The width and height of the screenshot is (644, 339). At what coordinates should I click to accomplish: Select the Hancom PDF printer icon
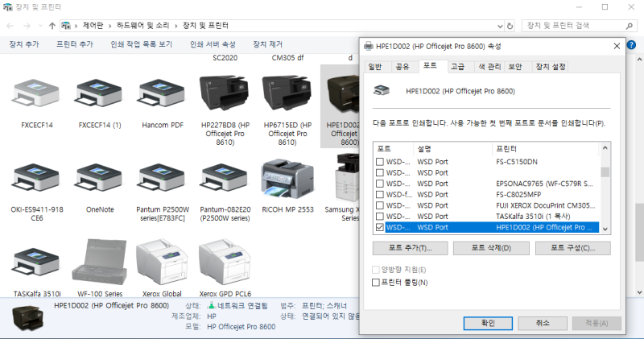(x=163, y=93)
